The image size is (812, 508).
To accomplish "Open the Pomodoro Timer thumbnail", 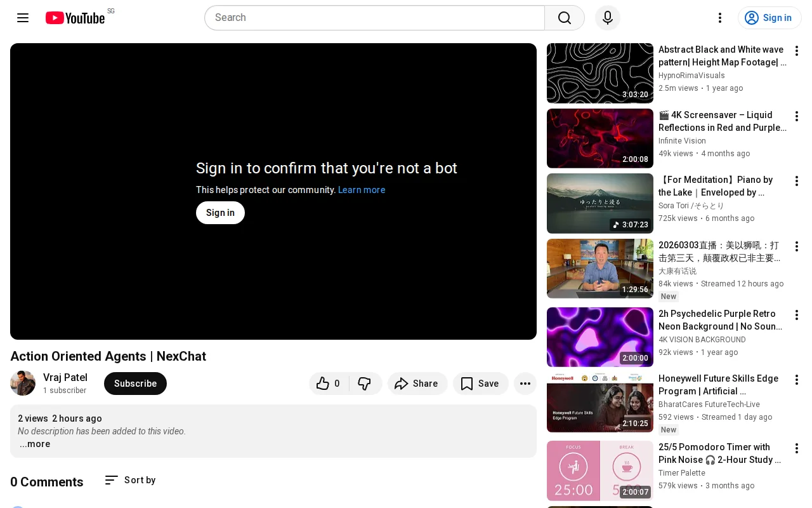I will [600, 471].
